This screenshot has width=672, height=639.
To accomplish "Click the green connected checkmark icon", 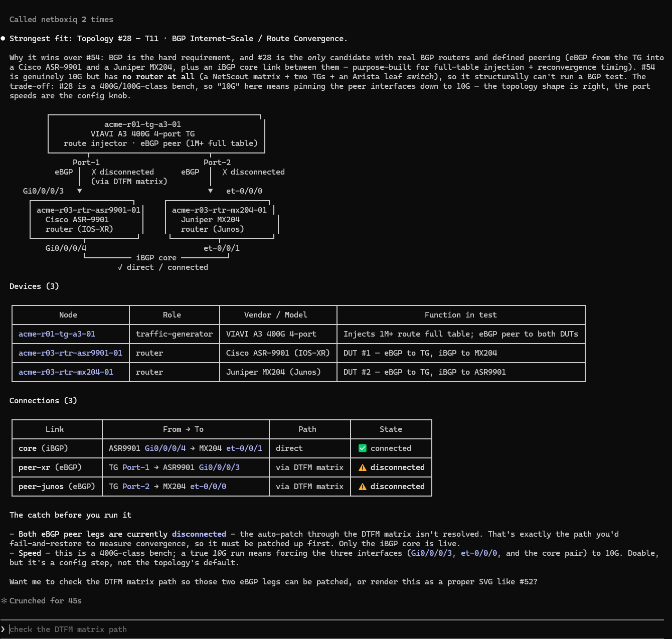I will pos(363,448).
